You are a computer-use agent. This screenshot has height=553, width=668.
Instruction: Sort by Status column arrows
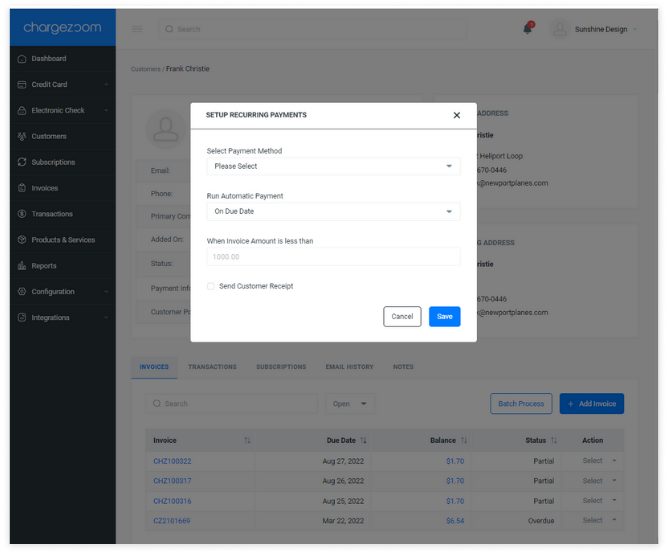pyautogui.click(x=554, y=441)
